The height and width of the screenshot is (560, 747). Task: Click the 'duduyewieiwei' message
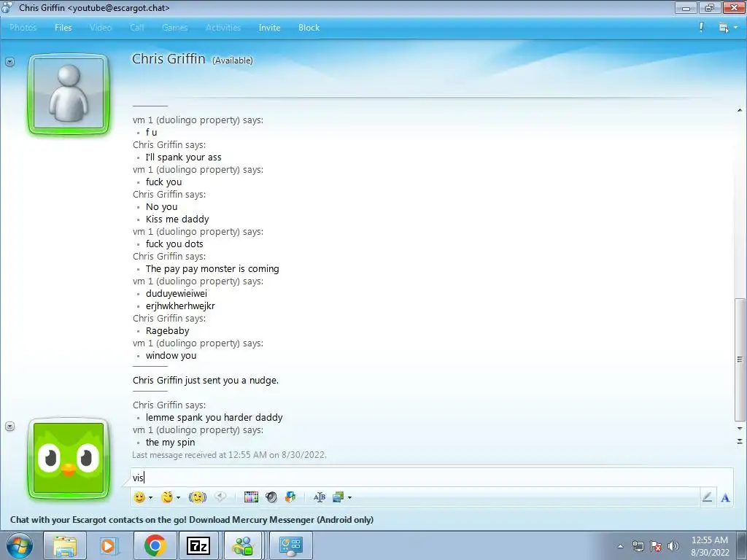pos(177,293)
